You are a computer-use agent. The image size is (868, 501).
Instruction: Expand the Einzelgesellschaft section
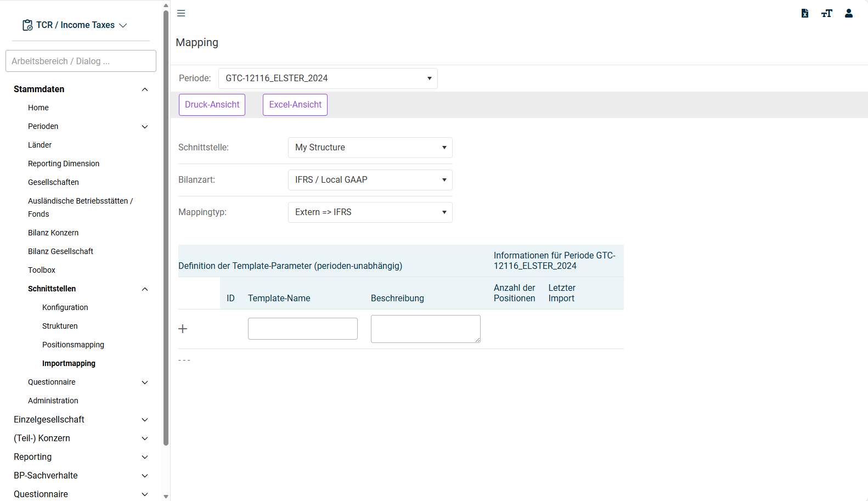click(x=145, y=420)
